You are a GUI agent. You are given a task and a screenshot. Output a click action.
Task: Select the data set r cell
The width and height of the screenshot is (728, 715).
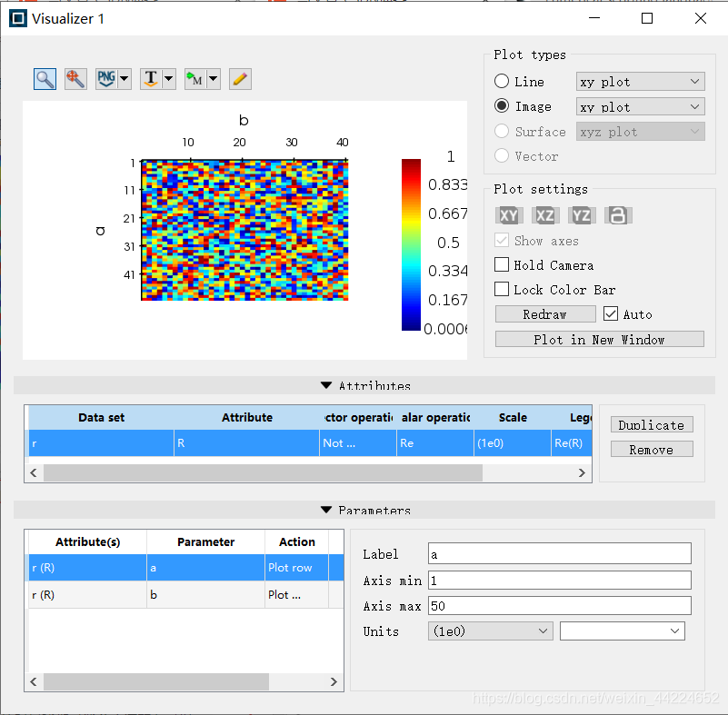tap(101, 443)
